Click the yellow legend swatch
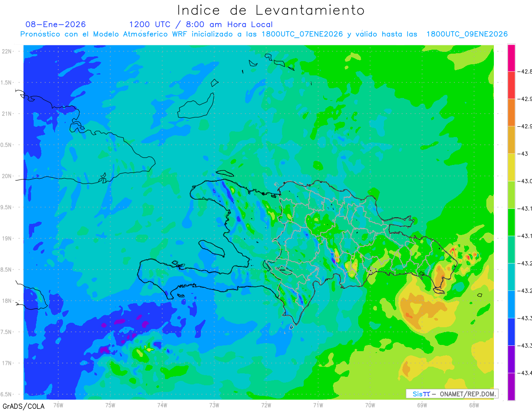 click(x=511, y=168)
